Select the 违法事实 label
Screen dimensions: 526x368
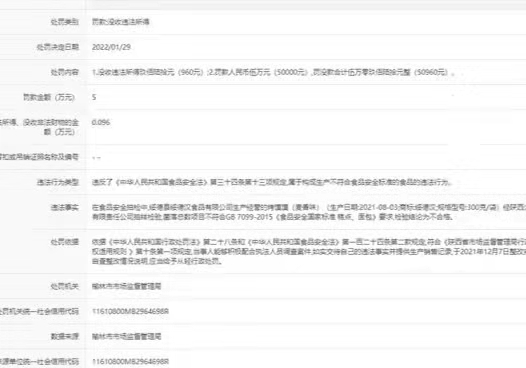65,208
